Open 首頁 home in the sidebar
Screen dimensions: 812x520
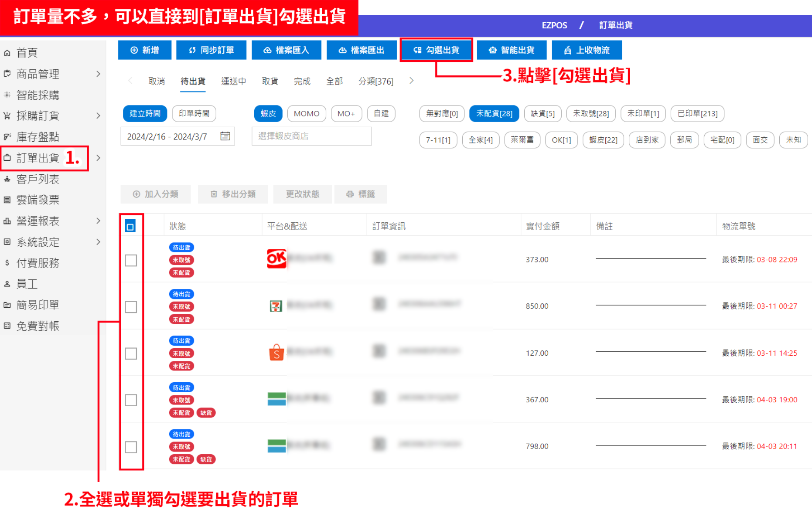(x=27, y=53)
